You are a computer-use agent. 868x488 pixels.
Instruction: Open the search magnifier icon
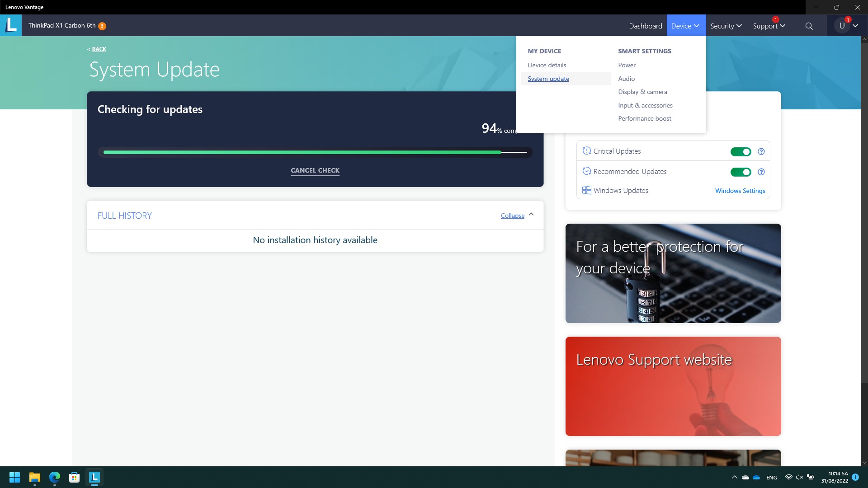[809, 26]
